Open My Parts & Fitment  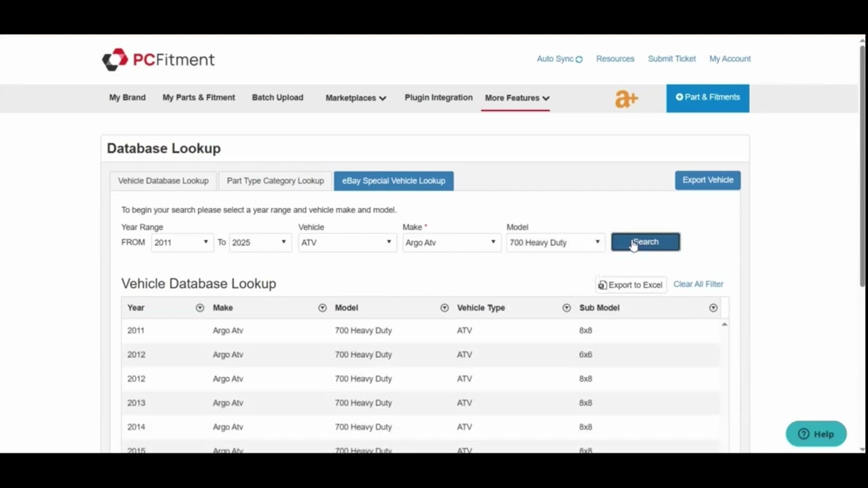[x=199, y=98]
